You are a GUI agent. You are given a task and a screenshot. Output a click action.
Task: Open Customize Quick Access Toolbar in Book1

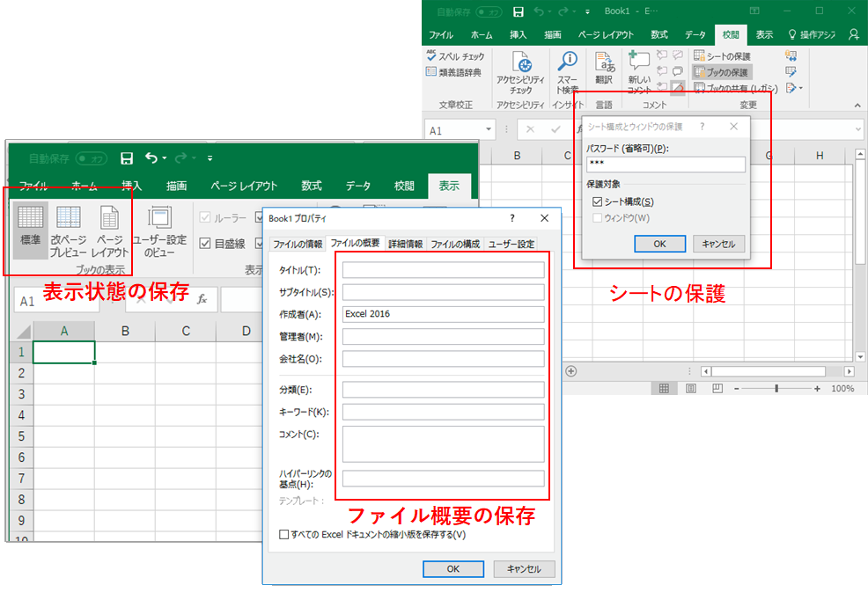pos(587,11)
